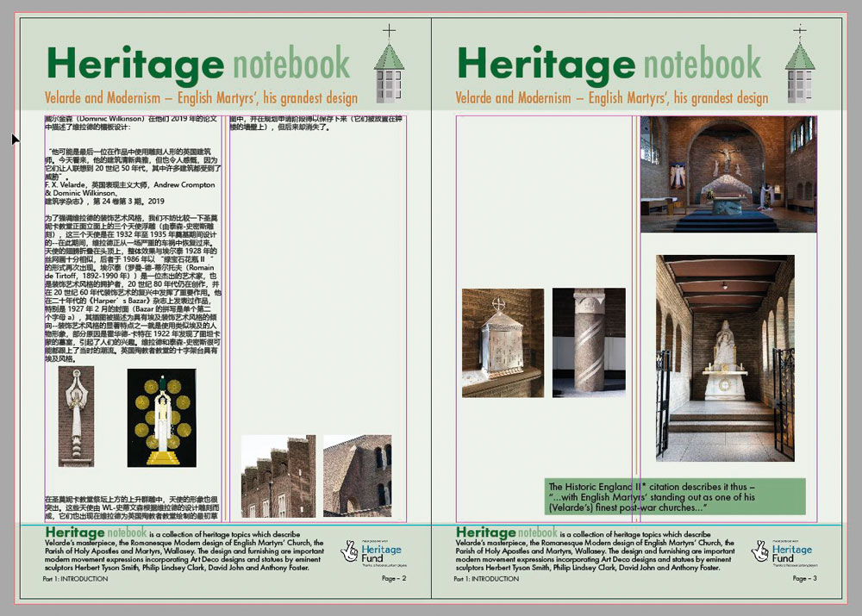Viewport: 862px width, 616px height.
Task: Select the 'Page – 3' page number
Action: [x=805, y=578]
